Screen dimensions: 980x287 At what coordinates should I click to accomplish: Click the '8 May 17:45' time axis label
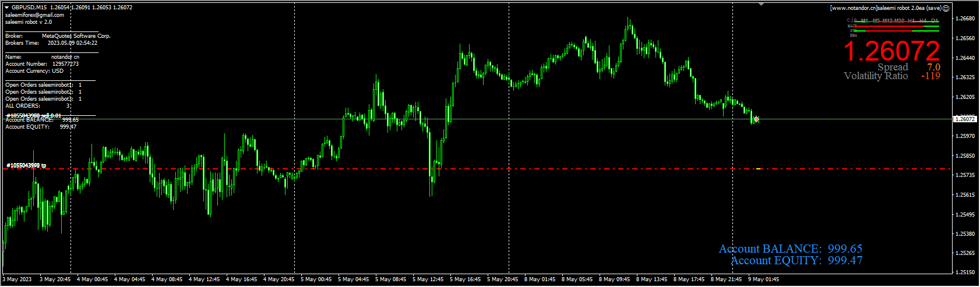point(689,279)
